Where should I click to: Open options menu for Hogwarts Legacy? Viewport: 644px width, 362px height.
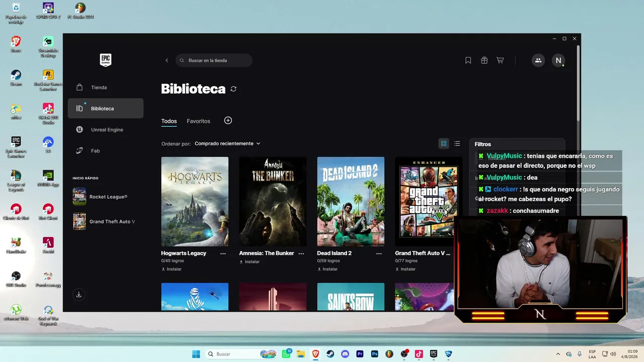tap(223, 254)
